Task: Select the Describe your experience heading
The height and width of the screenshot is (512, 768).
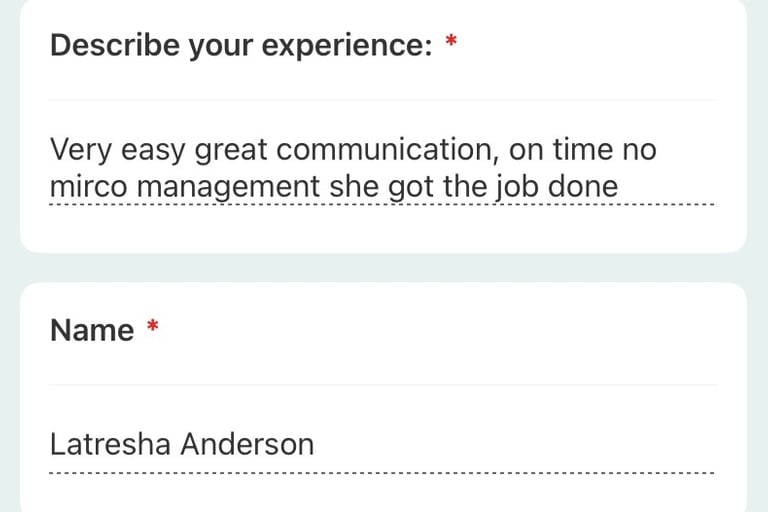Action: (241, 45)
